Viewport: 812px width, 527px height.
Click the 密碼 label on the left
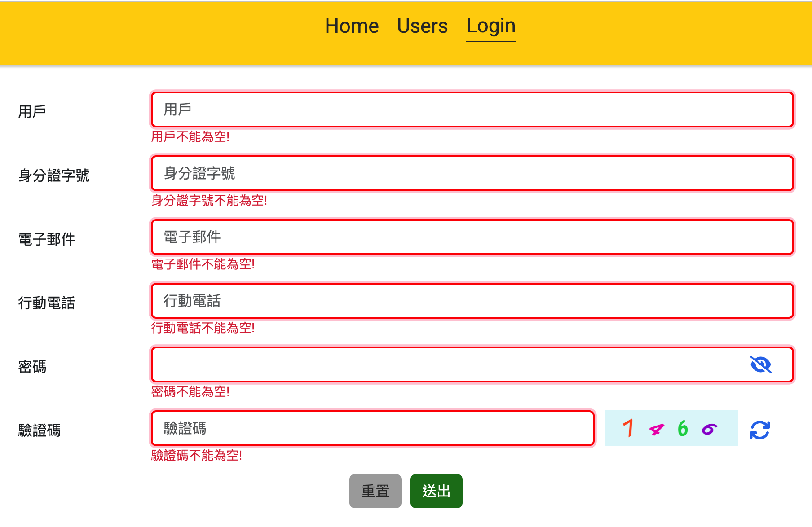[32, 366]
